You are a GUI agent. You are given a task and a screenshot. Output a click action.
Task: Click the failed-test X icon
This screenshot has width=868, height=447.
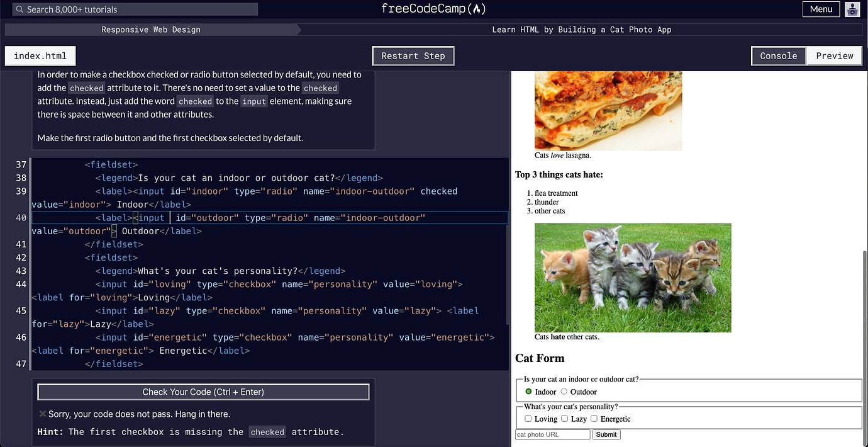42,414
